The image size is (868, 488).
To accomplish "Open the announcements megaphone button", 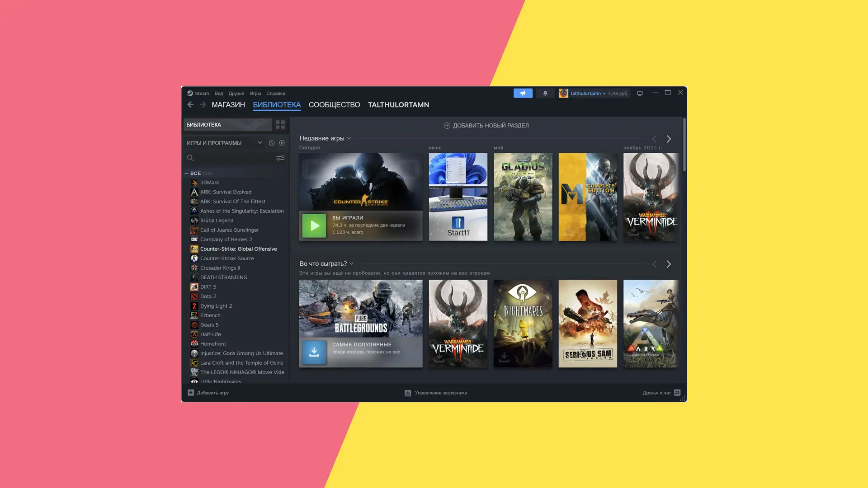I will click(523, 93).
